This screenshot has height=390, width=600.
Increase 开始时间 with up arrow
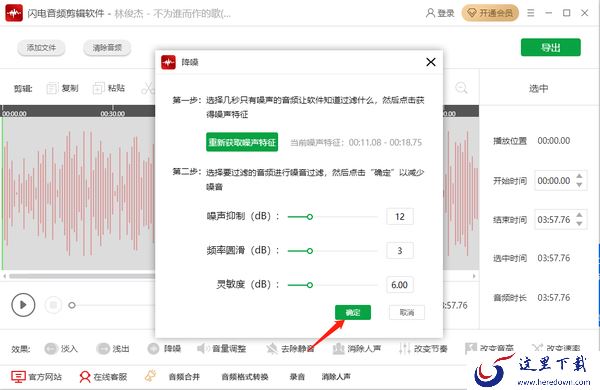(x=579, y=176)
